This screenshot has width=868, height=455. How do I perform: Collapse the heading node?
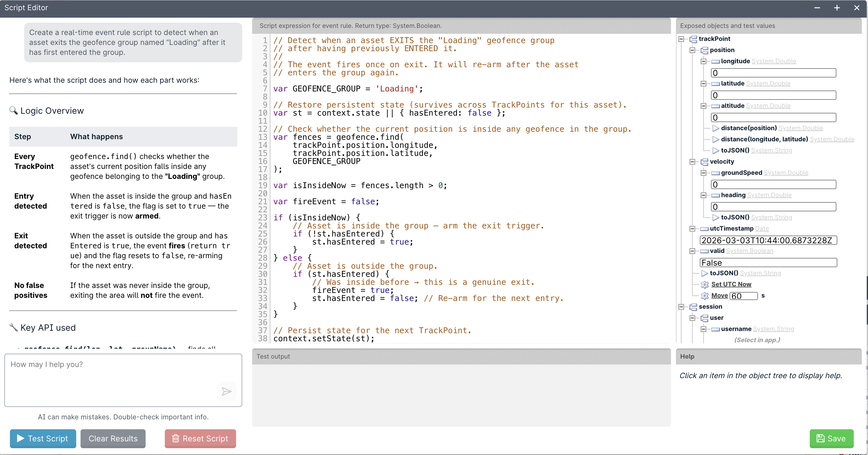[703, 195]
